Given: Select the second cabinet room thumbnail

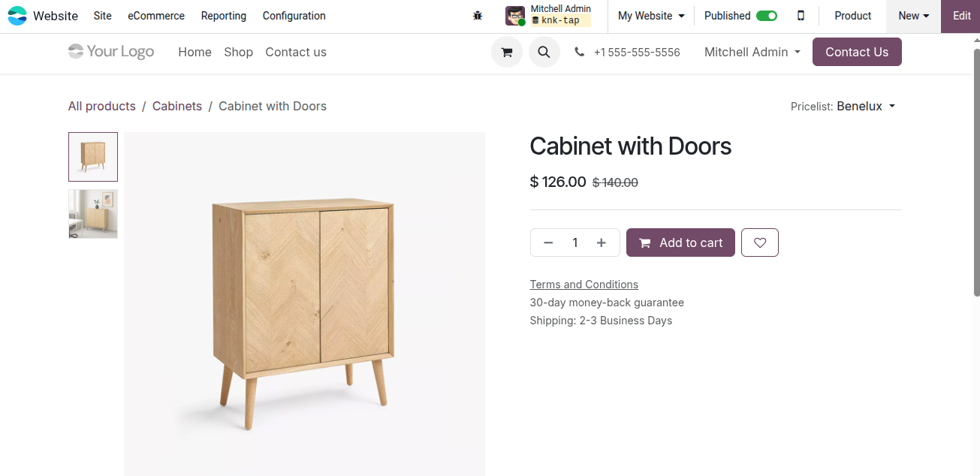Looking at the screenshot, I should coord(93,214).
